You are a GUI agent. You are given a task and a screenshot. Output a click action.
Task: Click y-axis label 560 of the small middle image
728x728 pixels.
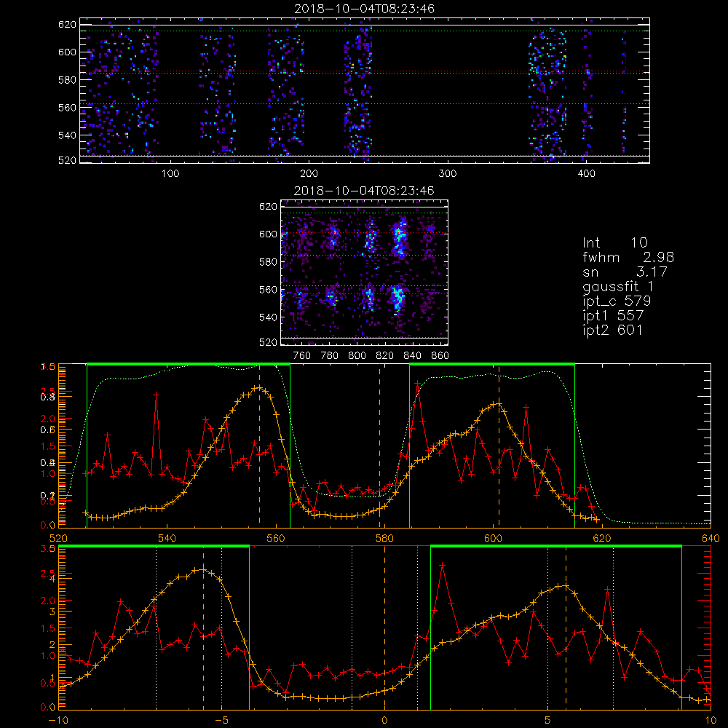[269, 289]
